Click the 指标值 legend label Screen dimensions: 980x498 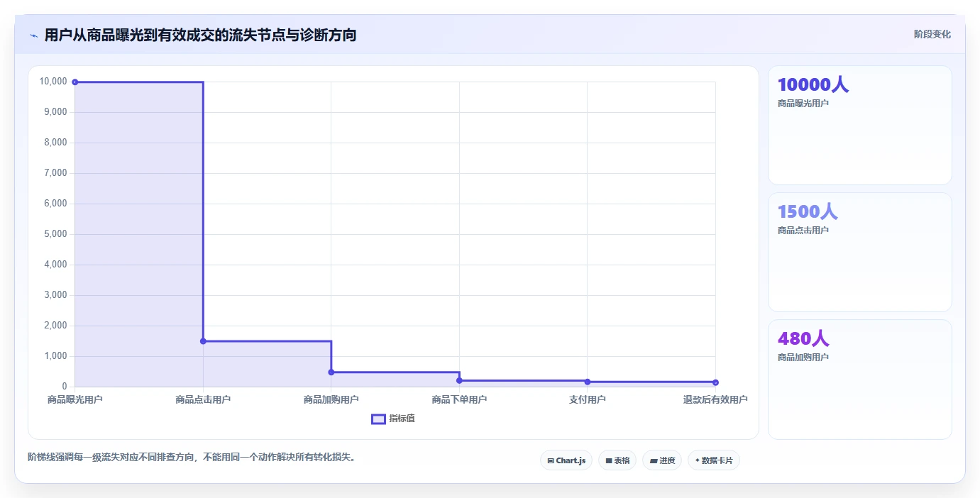(x=402, y=419)
